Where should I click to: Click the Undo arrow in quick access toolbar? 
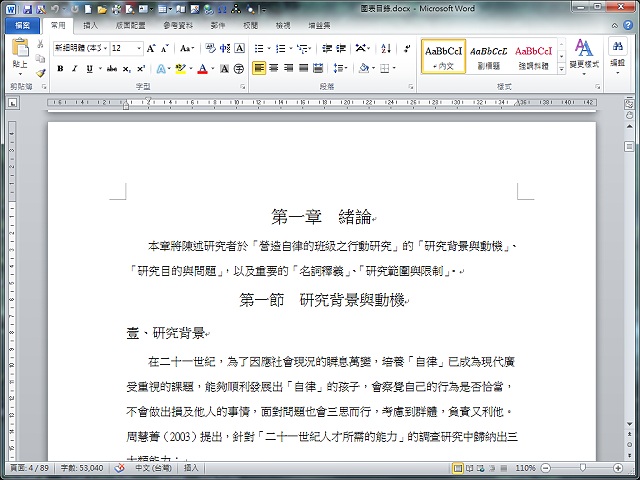click(55, 9)
